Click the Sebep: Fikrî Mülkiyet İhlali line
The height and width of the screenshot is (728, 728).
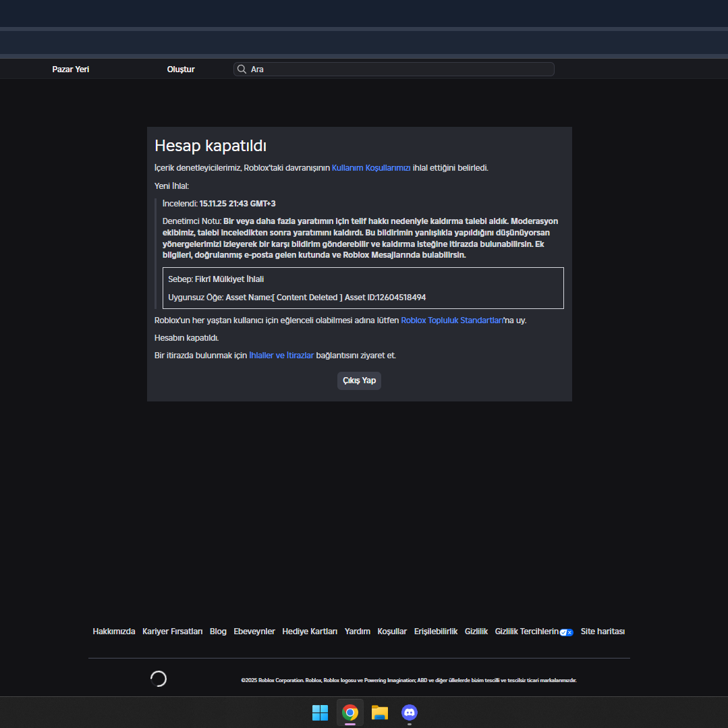tap(216, 279)
